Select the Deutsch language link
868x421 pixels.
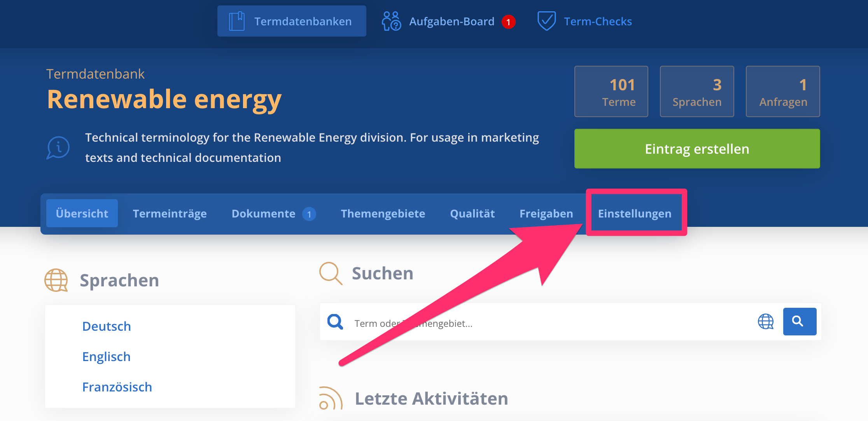point(107,326)
